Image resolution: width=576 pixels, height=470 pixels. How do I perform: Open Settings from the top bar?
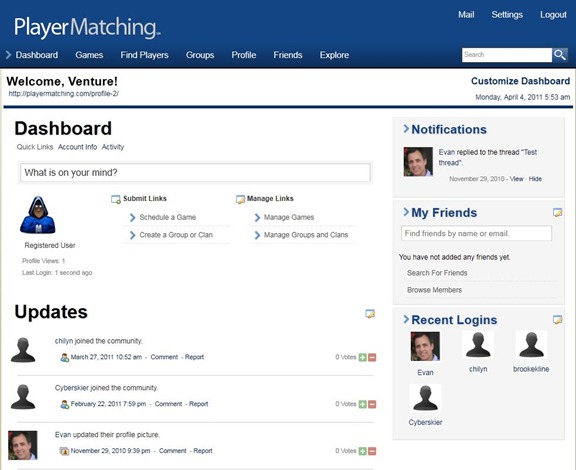click(x=507, y=15)
